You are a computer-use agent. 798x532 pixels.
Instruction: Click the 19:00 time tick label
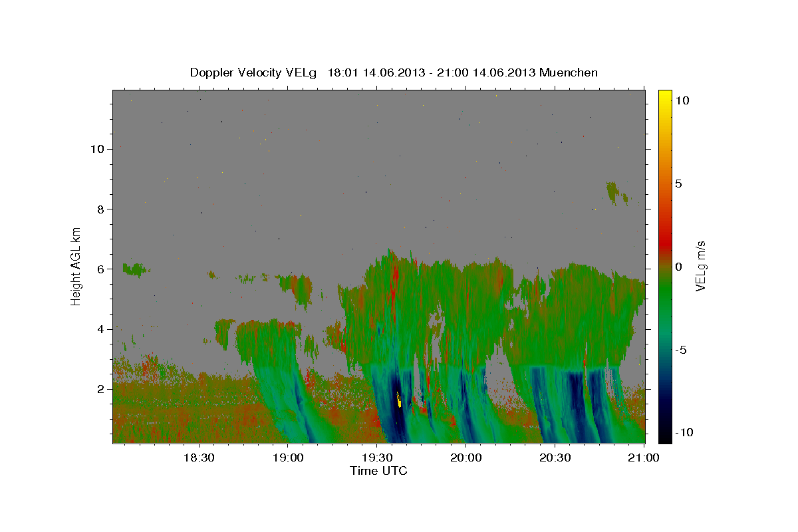point(287,458)
